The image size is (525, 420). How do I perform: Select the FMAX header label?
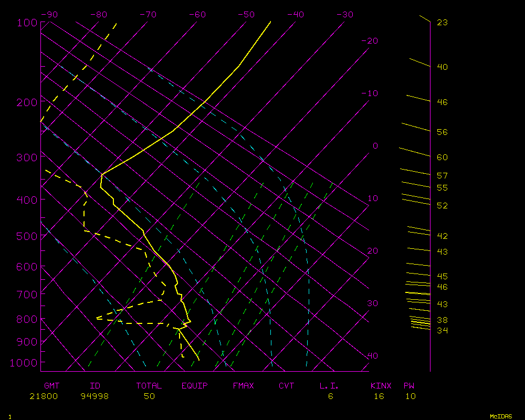pos(243,386)
